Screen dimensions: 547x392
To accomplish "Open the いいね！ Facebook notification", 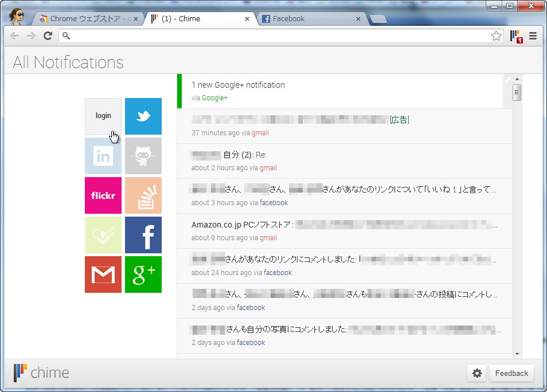I will click(345, 195).
